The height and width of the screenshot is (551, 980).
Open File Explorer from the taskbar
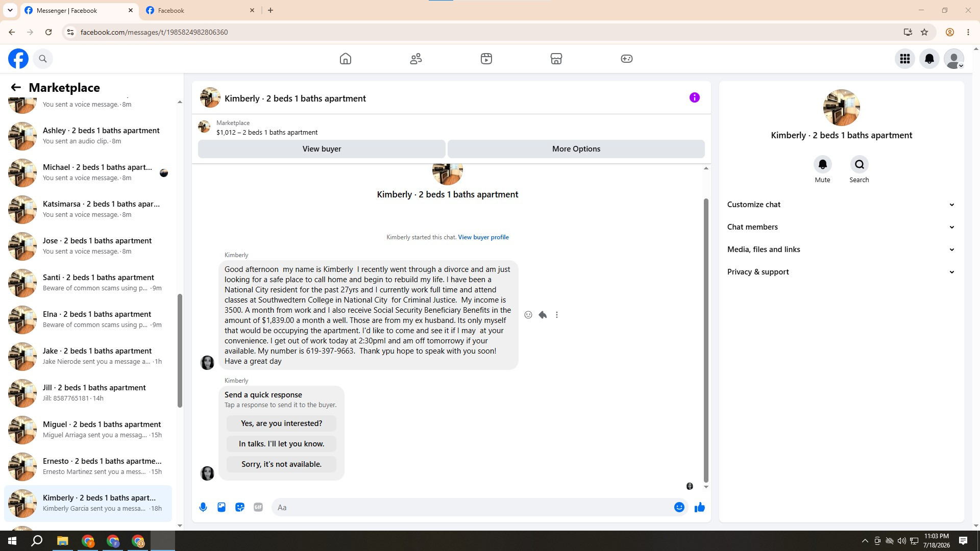pos(63,541)
